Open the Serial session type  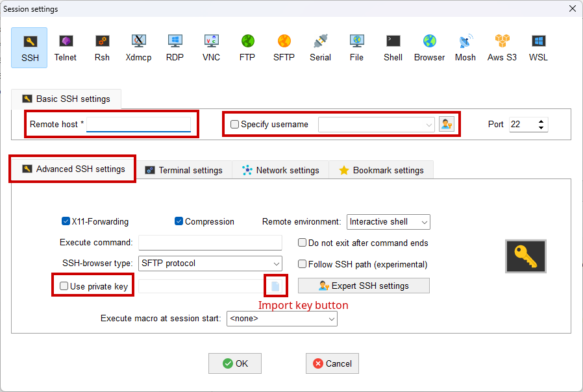tap(320, 47)
